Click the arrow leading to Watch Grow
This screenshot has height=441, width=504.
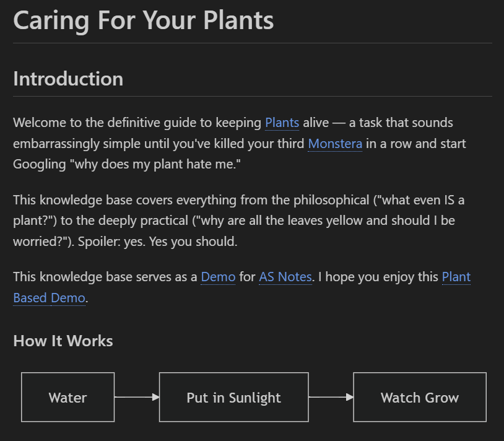pos(330,397)
